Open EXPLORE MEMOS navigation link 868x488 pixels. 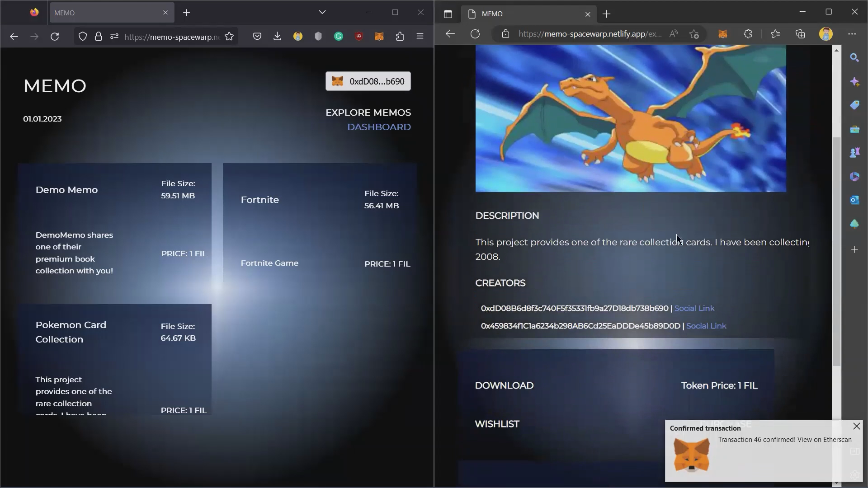point(368,113)
